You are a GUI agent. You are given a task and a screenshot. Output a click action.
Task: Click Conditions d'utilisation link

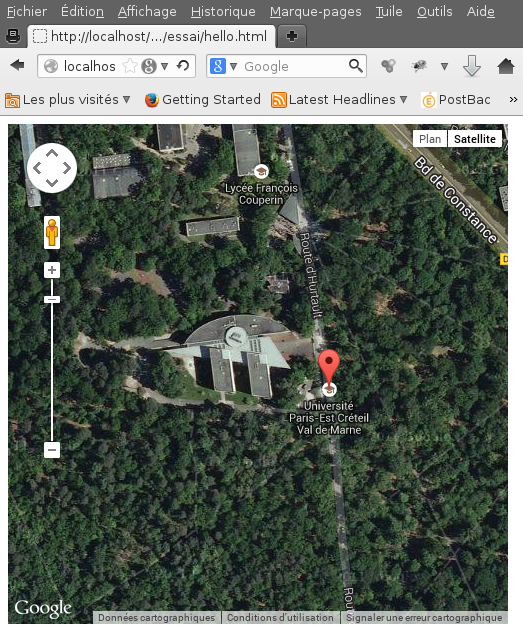(x=280, y=617)
